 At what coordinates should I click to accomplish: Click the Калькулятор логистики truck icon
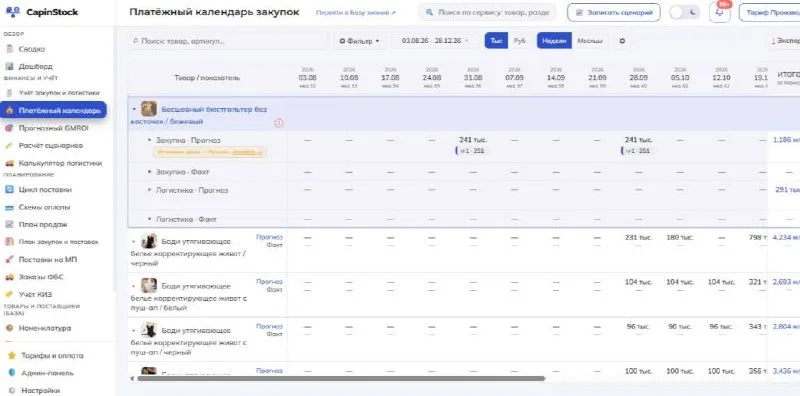coord(9,163)
